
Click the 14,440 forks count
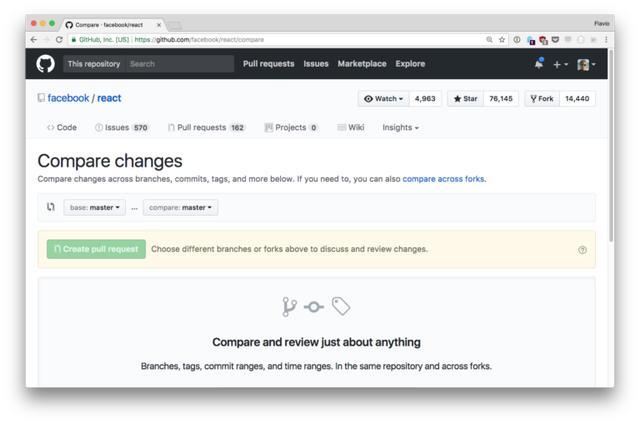click(577, 99)
